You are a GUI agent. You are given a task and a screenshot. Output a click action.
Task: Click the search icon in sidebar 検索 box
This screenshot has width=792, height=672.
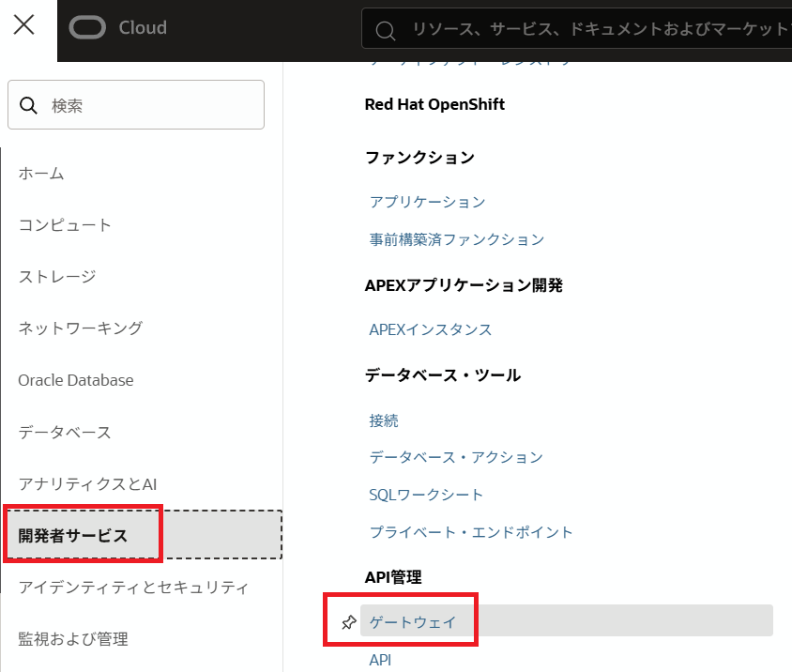click(29, 105)
